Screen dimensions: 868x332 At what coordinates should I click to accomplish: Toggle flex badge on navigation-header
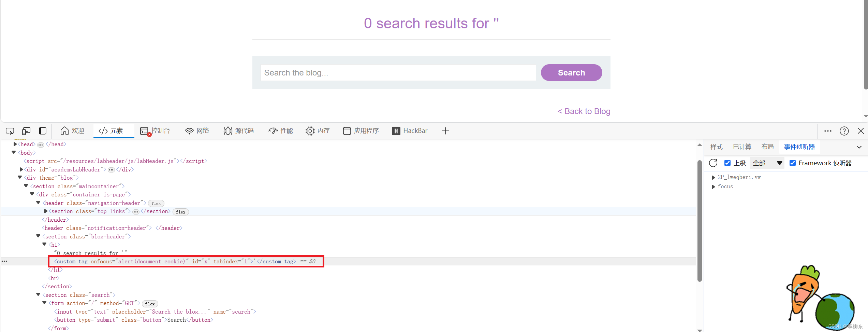pos(156,203)
